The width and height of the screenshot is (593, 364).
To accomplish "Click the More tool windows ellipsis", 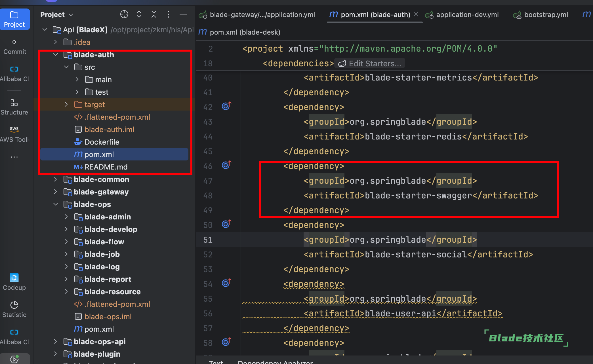I will tap(14, 157).
